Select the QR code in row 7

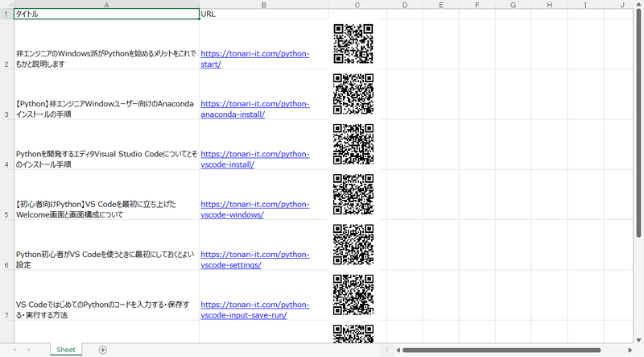tap(353, 295)
